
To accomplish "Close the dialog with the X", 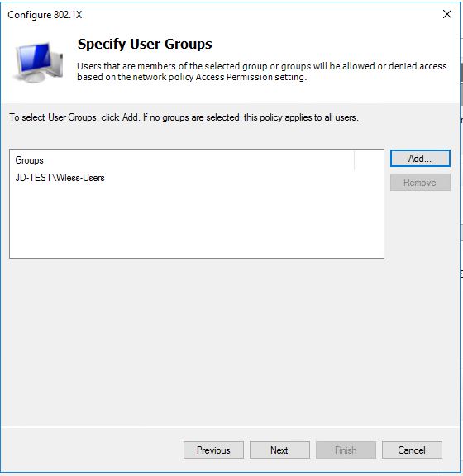I will click(x=447, y=14).
